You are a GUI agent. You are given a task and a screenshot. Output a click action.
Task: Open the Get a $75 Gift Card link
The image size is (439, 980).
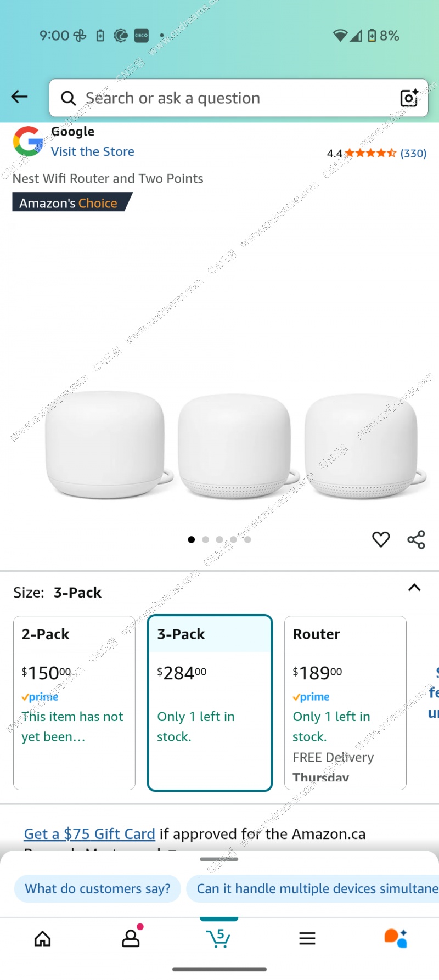[89, 834]
